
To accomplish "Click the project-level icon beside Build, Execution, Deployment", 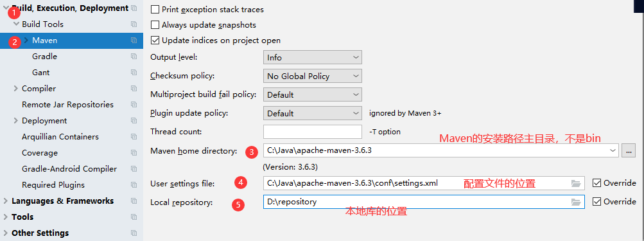I will [x=134, y=8].
